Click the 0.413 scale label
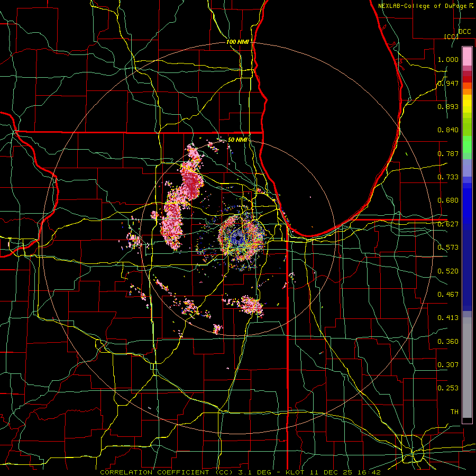476x476 pixels. point(448,318)
